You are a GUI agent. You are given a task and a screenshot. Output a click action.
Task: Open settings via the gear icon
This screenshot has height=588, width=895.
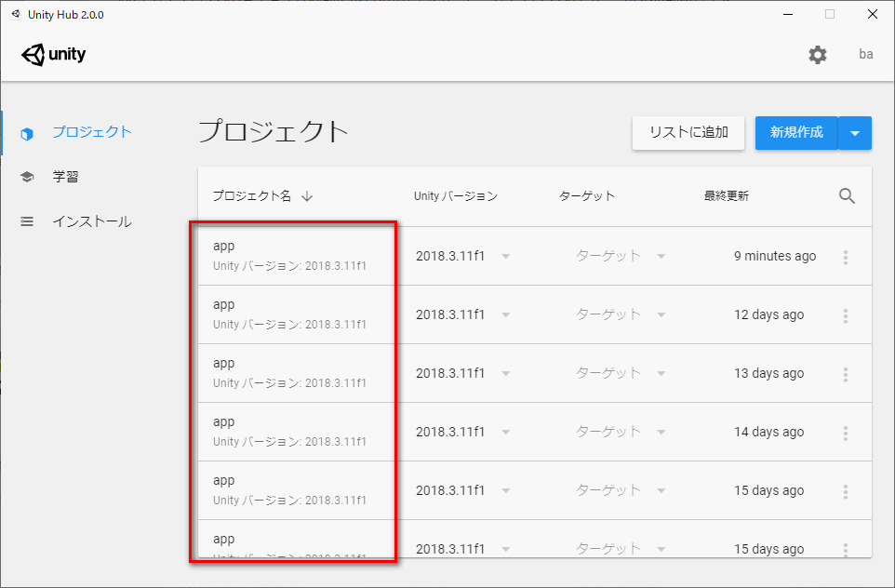[x=818, y=55]
